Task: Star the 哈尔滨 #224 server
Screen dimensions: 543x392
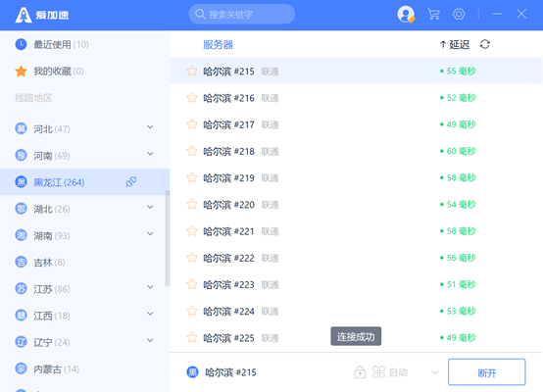Action: (191, 311)
